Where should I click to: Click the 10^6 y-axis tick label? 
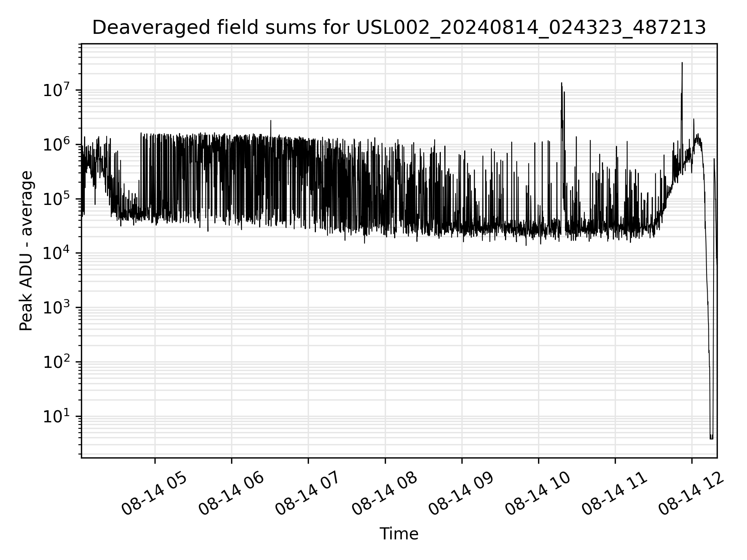[57, 144]
